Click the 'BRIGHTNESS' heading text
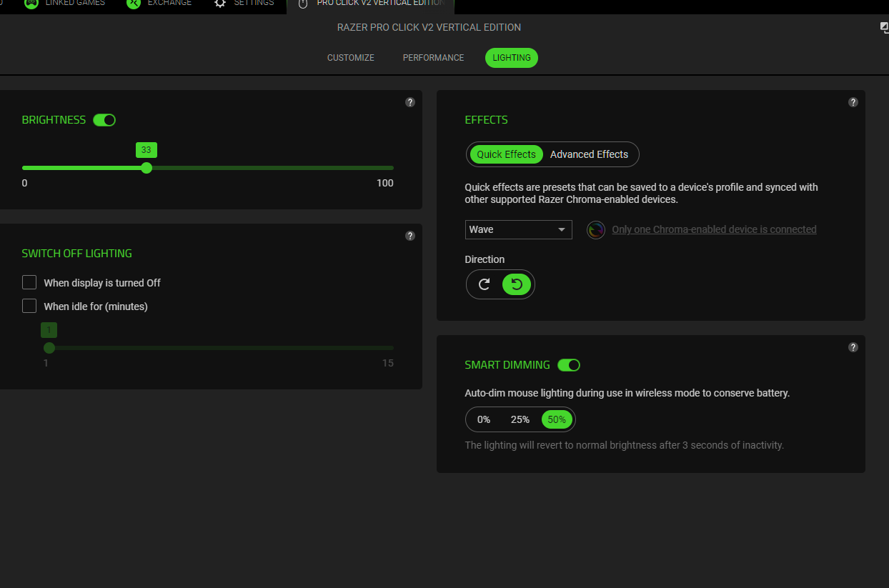The image size is (889, 588). pyautogui.click(x=54, y=120)
